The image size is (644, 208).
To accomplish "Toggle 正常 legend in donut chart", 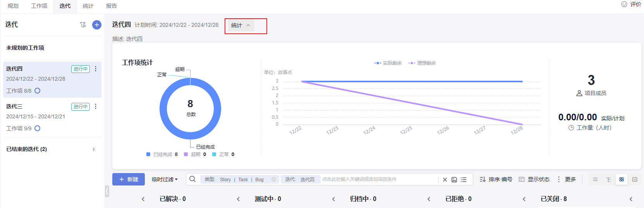I will pos(223,154).
